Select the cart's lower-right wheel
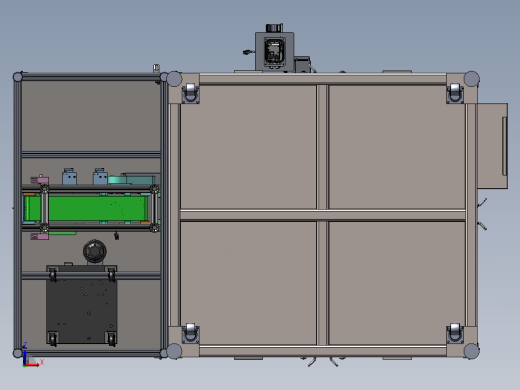This screenshot has height=390, width=520. tap(111, 338)
